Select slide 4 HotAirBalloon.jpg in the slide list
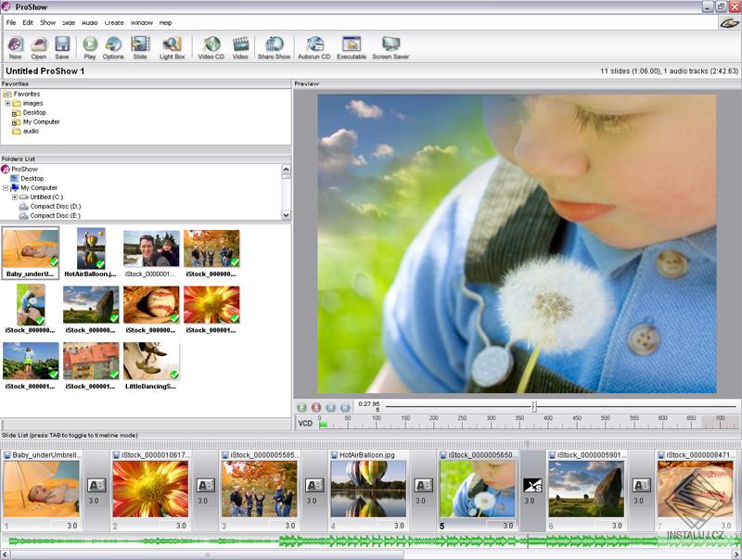This screenshot has height=560, width=742. pos(368,490)
